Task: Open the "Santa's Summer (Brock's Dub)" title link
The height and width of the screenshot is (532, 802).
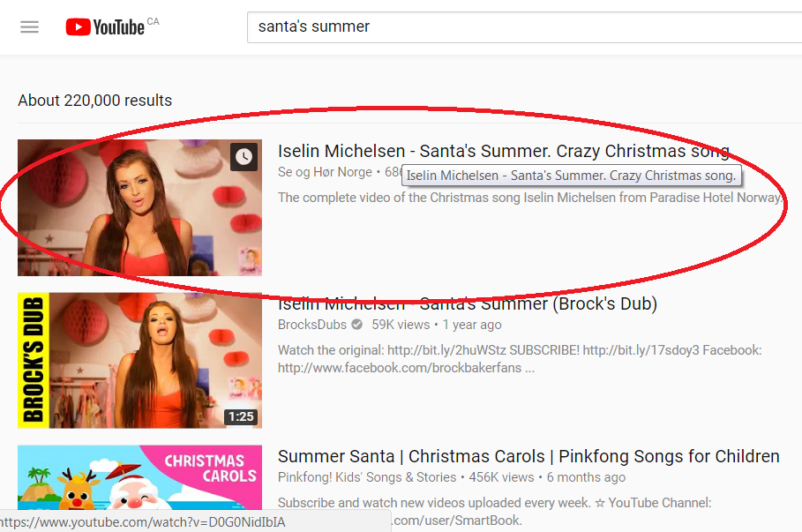Action: point(468,303)
